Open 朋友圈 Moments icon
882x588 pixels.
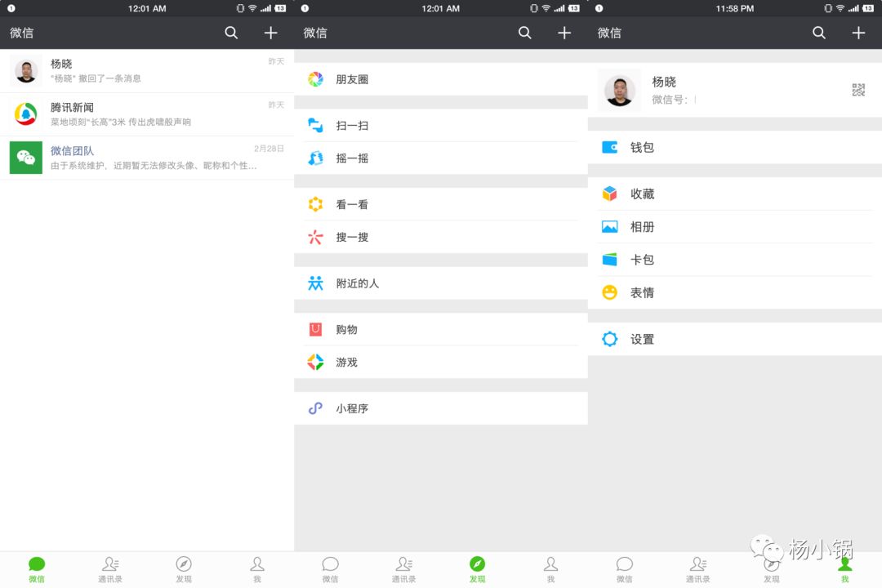[315, 79]
